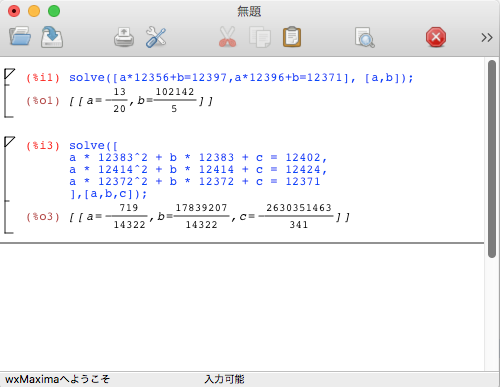Save the document using the toolbar icon
Viewport: 500px width, 387px height.
(52, 37)
